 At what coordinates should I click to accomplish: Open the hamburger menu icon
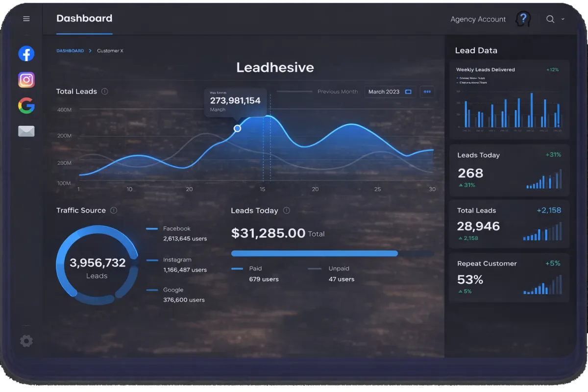coord(26,19)
